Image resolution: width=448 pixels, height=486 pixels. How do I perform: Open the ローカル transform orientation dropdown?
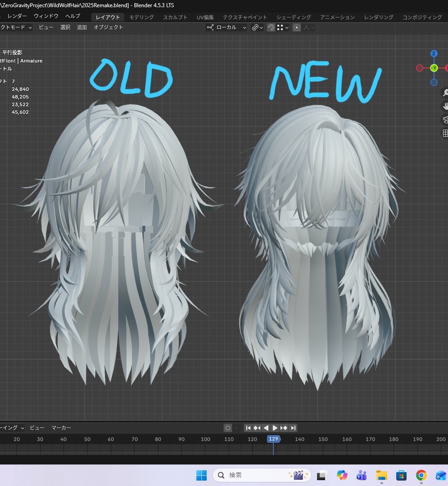(226, 27)
